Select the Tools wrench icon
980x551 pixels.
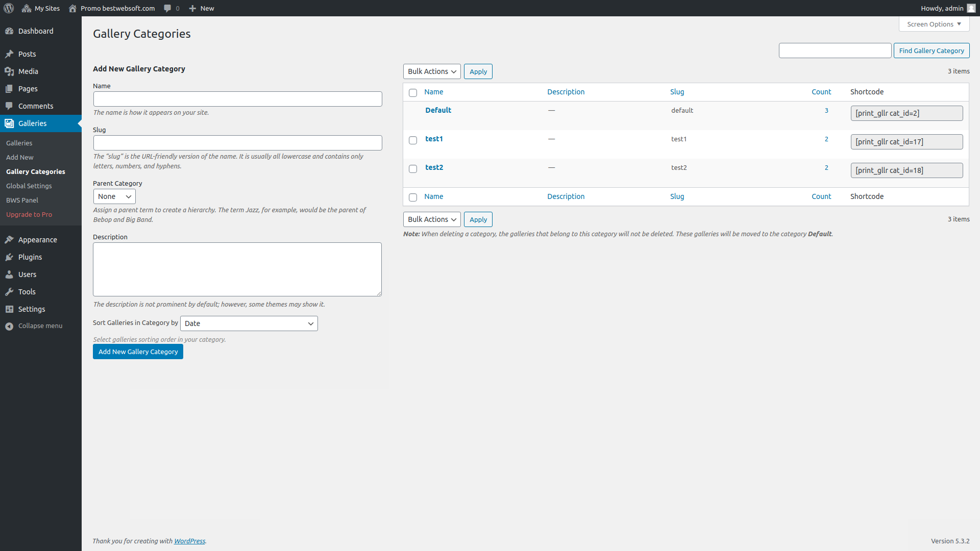[x=10, y=292]
